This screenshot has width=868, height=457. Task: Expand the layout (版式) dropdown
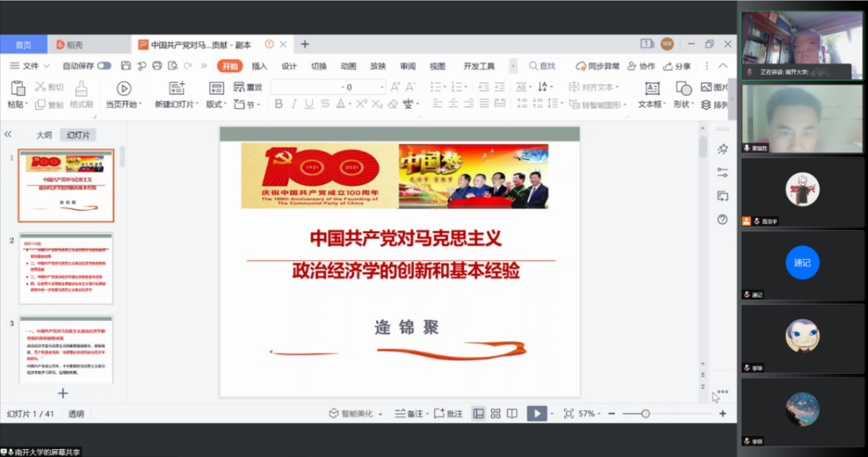click(215, 105)
